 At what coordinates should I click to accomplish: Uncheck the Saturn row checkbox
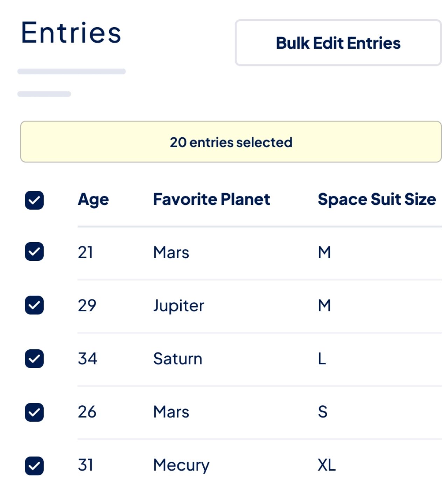tap(34, 359)
